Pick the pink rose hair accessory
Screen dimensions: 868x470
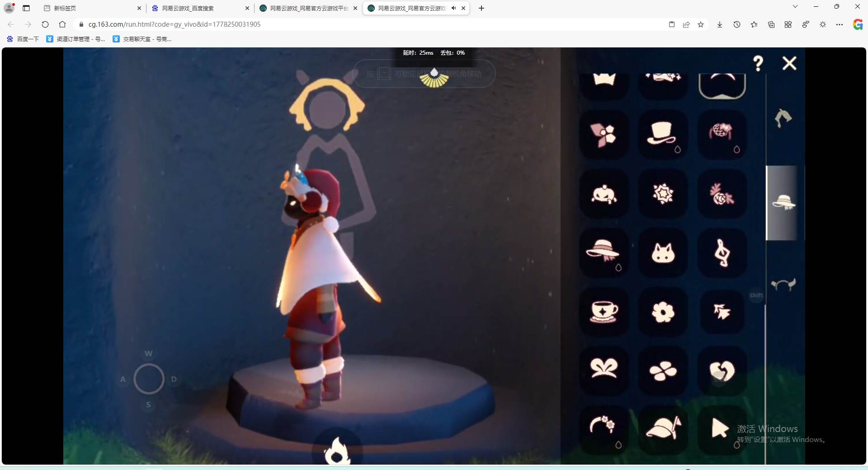point(722,194)
